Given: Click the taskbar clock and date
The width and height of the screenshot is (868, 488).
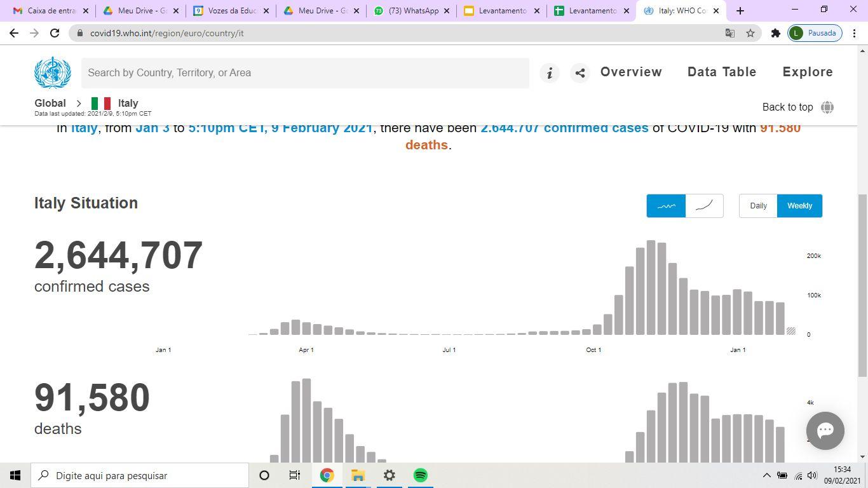Looking at the screenshot, I should pos(843,475).
